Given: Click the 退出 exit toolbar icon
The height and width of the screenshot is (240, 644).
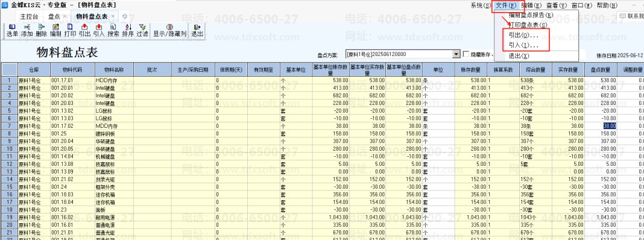Looking at the screenshot, I should 197,30.
